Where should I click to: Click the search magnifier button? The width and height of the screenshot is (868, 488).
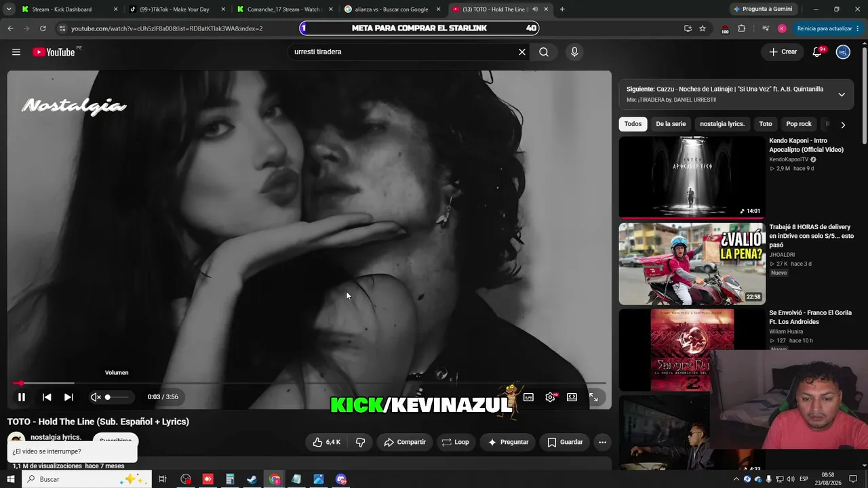point(544,52)
